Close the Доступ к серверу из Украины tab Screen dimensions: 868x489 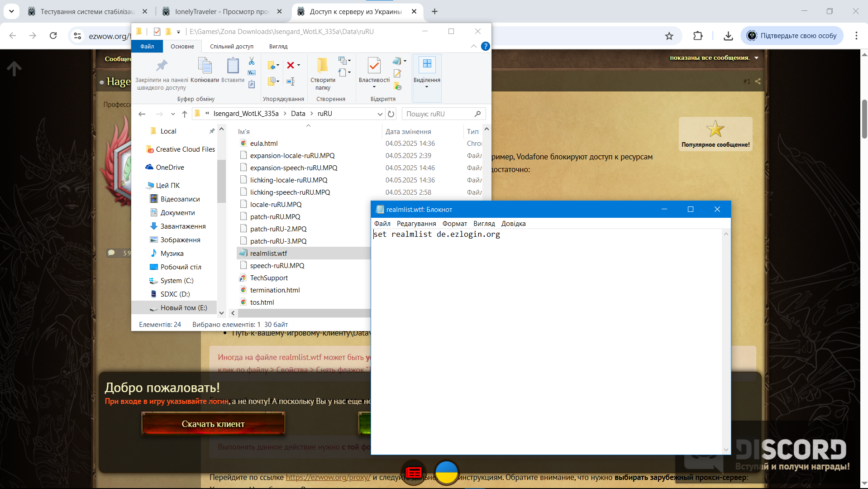(414, 11)
